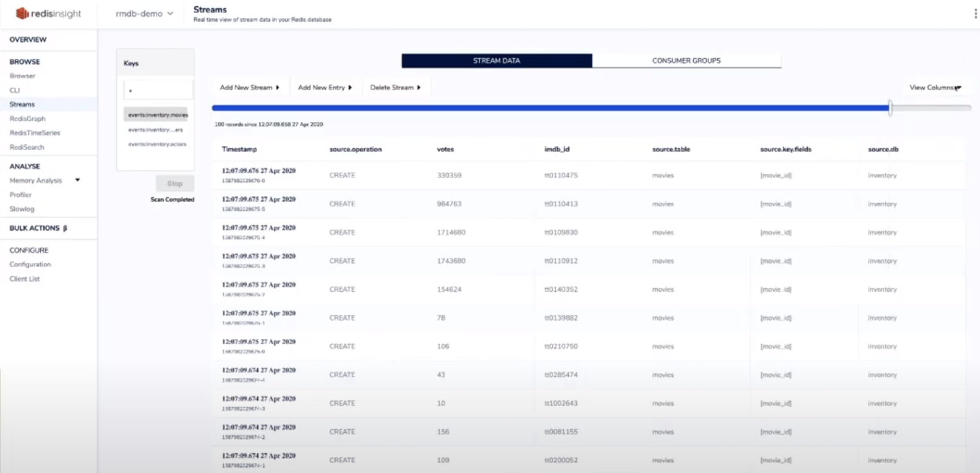Image resolution: width=980 pixels, height=473 pixels.
Task: Open Client List page
Action: point(25,279)
